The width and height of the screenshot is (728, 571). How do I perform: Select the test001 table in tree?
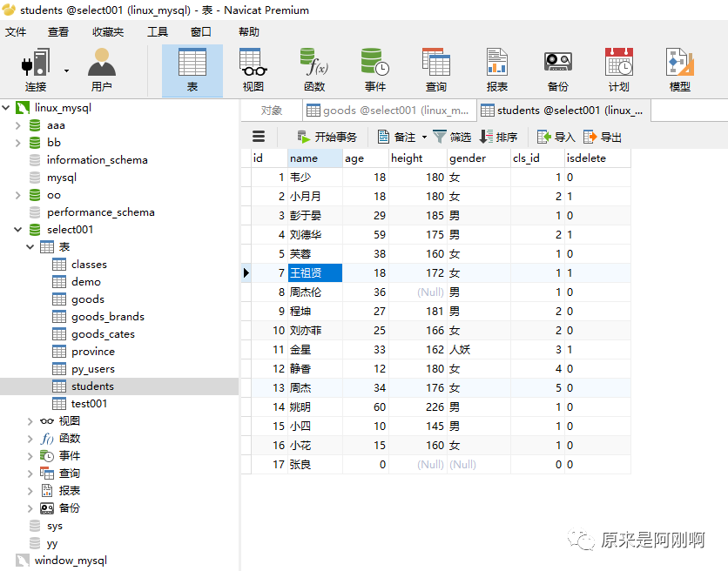pos(89,404)
